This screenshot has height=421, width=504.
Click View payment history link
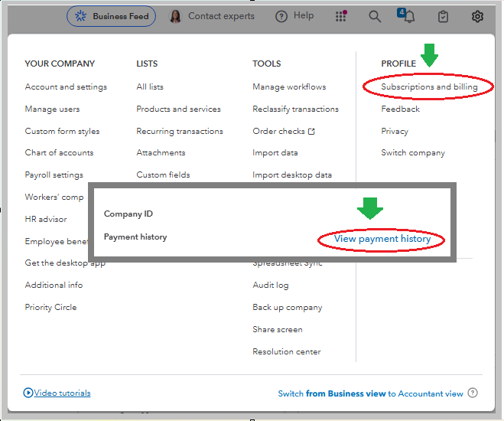click(x=382, y=239)
